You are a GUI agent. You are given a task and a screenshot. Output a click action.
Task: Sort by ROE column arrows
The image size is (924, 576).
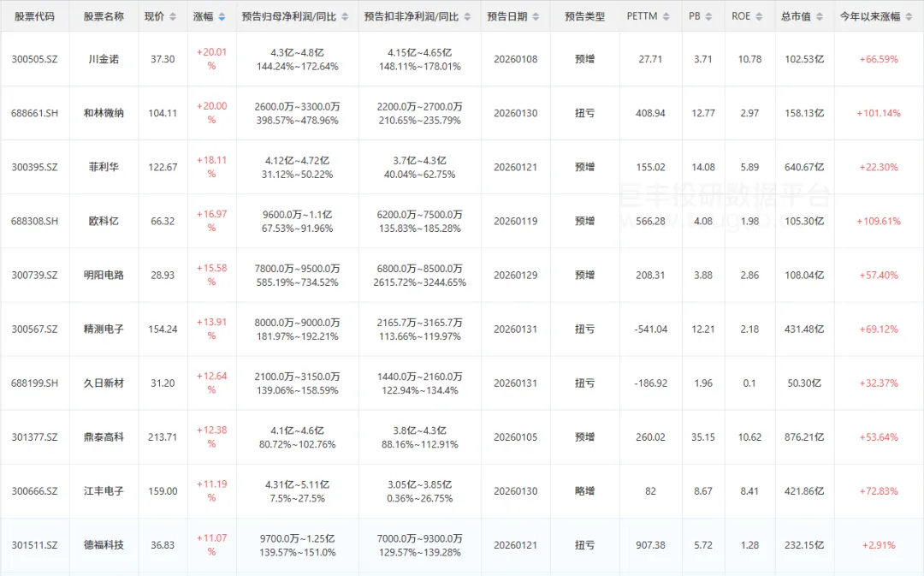click(x=759, y=17)
